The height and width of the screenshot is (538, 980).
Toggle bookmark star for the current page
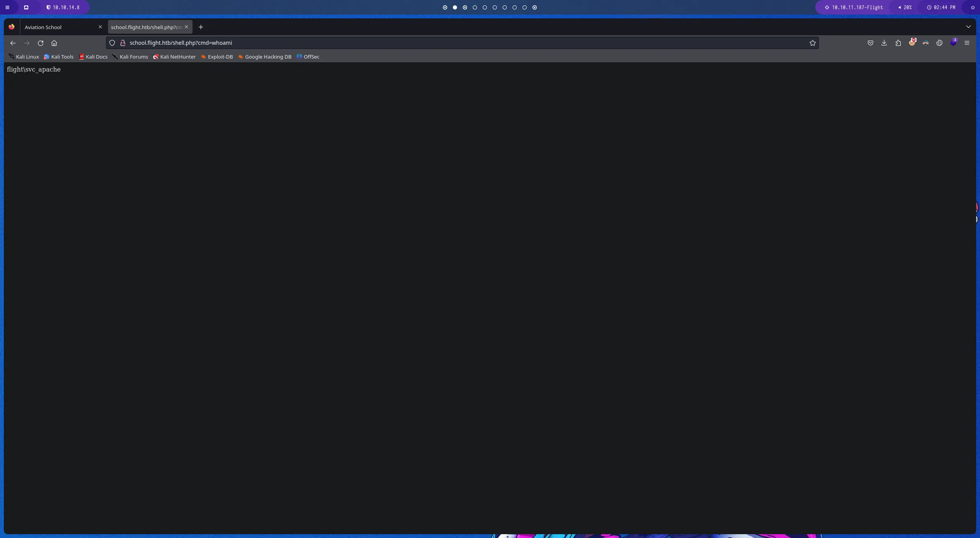point(812,43)
